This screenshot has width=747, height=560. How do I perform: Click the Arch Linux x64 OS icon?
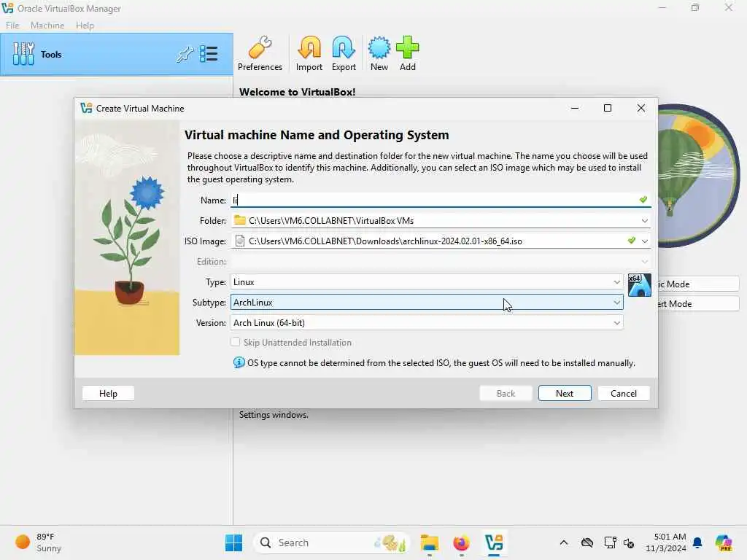tap(639, 285)
